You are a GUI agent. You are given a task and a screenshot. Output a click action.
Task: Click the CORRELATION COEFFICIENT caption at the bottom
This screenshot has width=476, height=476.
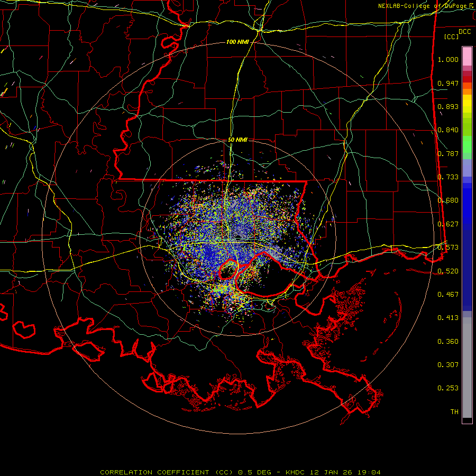[x=240, y=472]
